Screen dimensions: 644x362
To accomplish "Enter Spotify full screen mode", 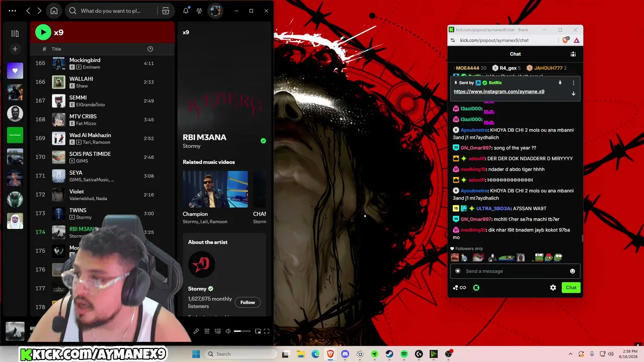I will pyautogui.click(x=267, y=331).
